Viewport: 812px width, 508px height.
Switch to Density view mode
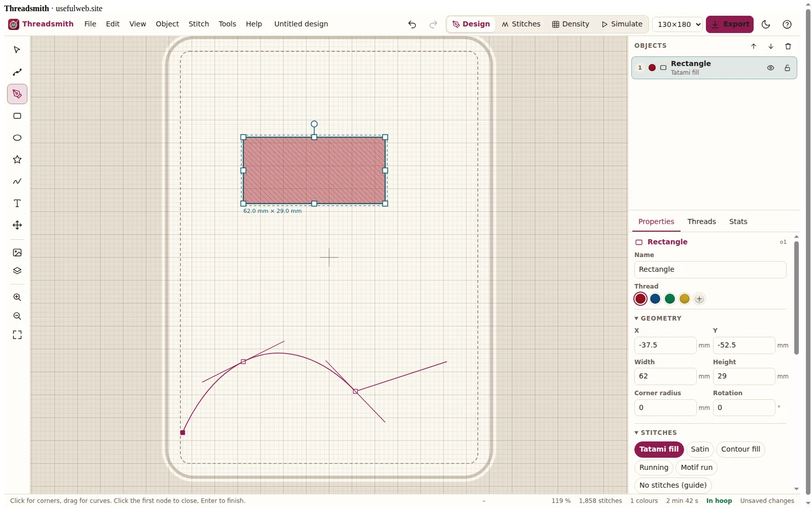[571, 24]
